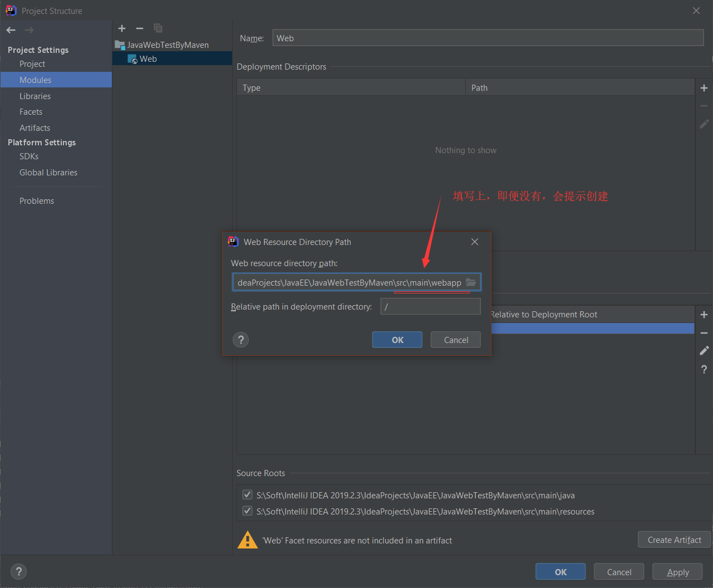
Task: Open the Problems section
Action: 37,201
